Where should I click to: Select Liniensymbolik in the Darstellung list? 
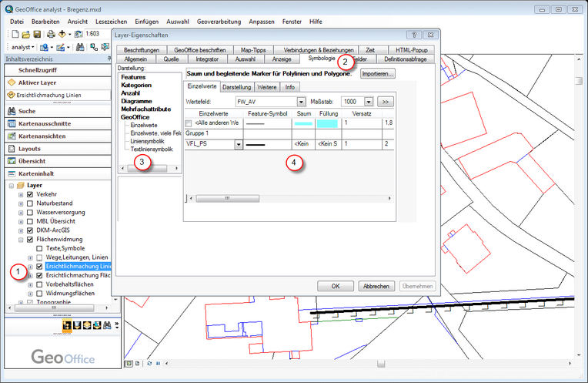click(147, 141)
